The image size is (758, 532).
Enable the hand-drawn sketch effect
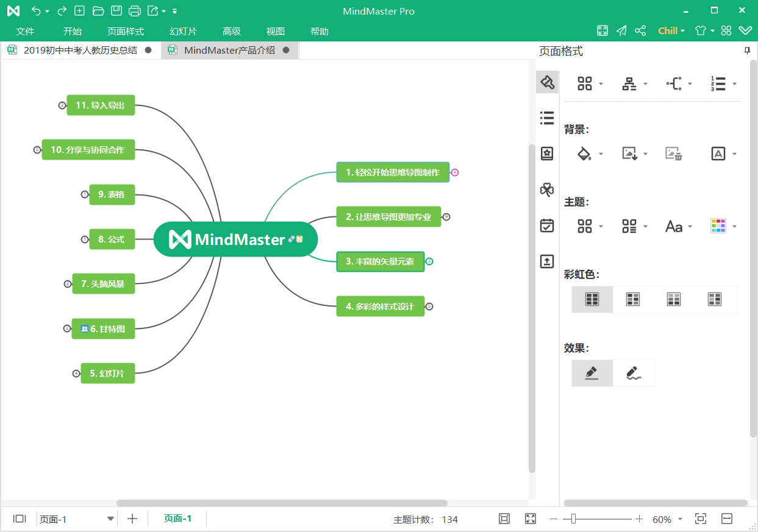coord(634,373)
